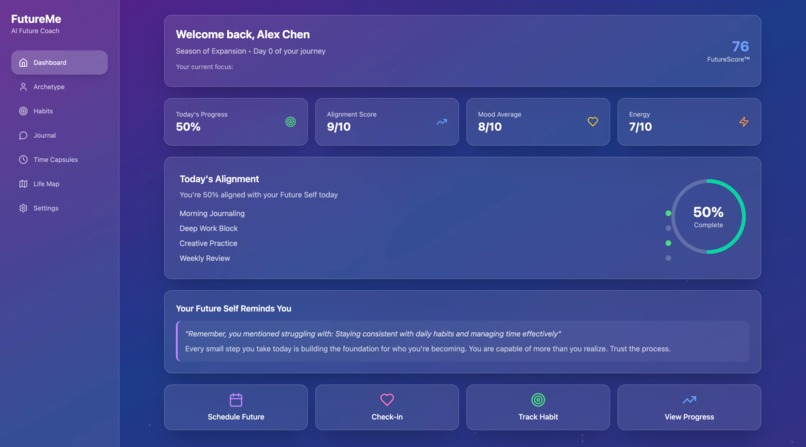Click 'Season of Expansion' journey subtitle
The height and width of the screenshot is (447, 806).
click(x=250, y=51)
